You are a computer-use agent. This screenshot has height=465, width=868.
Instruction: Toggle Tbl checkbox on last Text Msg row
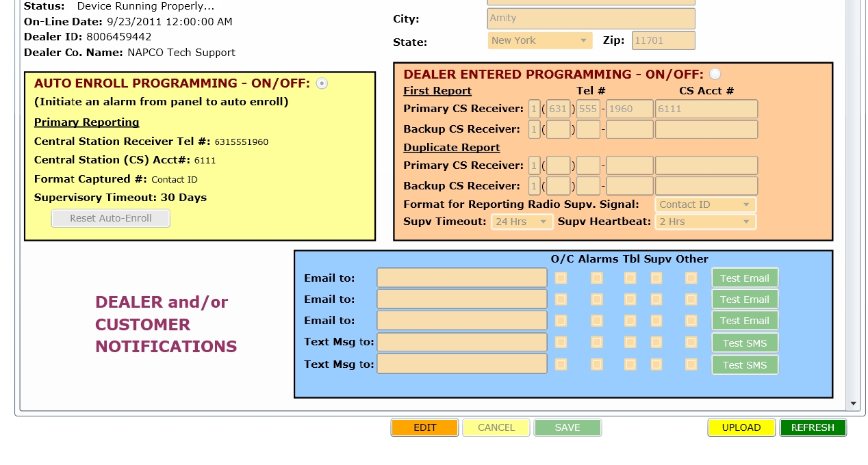point(630,364)
